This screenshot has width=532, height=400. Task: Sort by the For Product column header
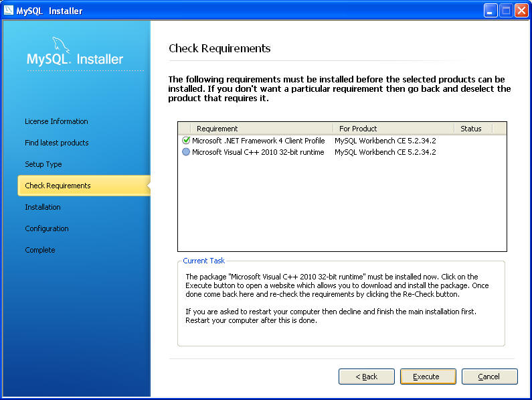tap(393, 129)
